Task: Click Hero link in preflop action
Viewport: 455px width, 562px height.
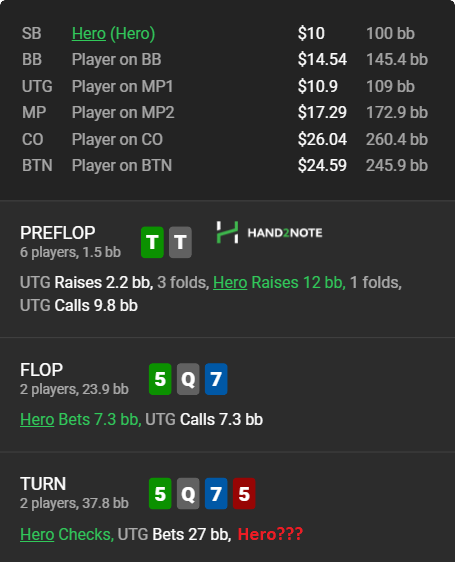Action: point(230,282)
